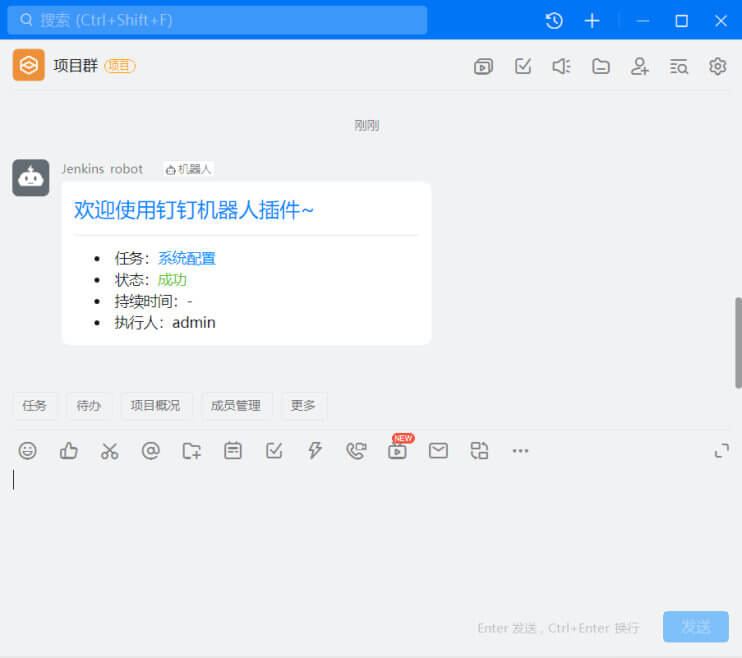Click the 发送 send button
Image resolution: width=742 pixels, height=658 pixels.
696,627
